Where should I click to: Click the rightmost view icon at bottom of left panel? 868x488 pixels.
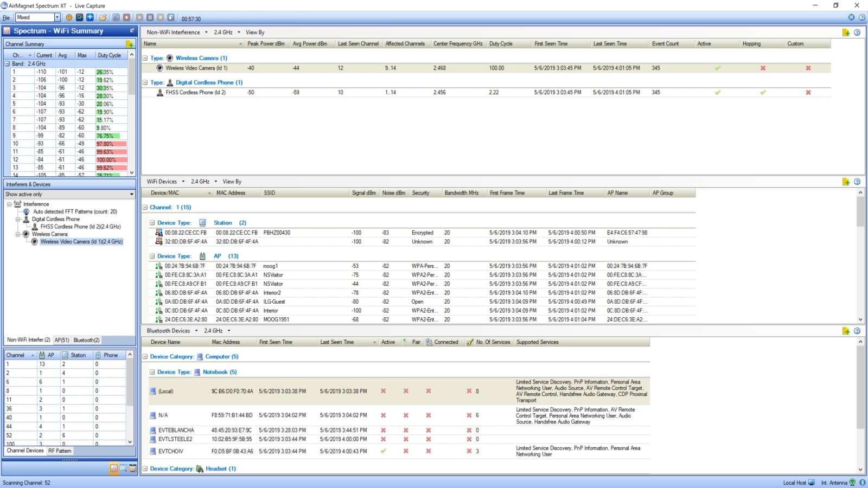pos(132,468)
